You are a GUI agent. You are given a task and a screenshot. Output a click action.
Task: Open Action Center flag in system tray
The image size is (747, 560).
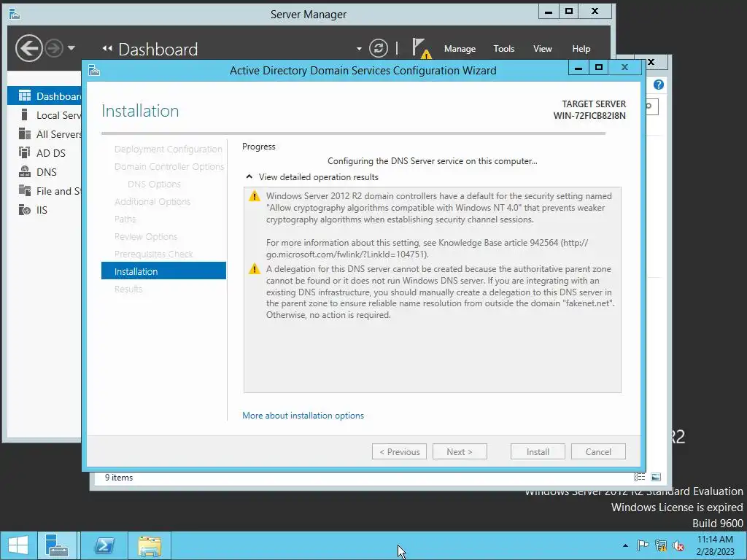click(643, 545)
